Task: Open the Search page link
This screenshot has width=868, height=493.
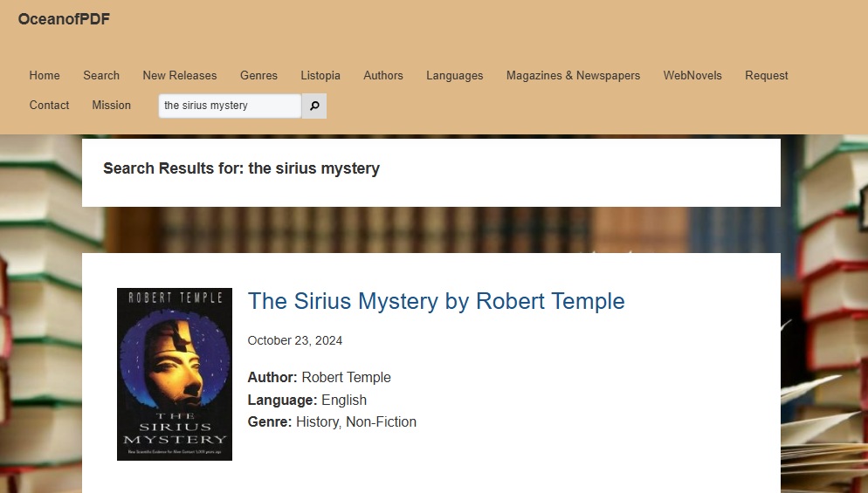Action: click(101, 76)
